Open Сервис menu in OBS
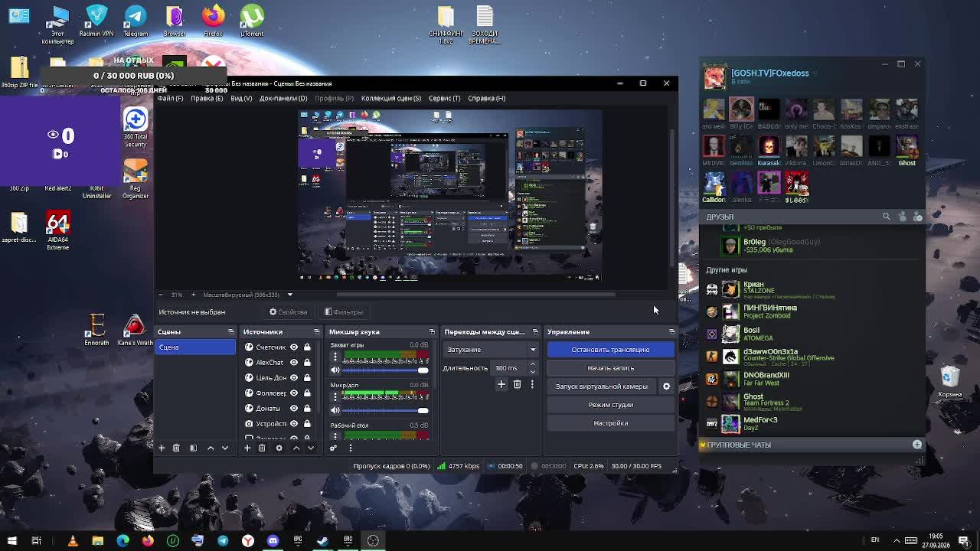The image size is (980, 551). tap(444, 98)
